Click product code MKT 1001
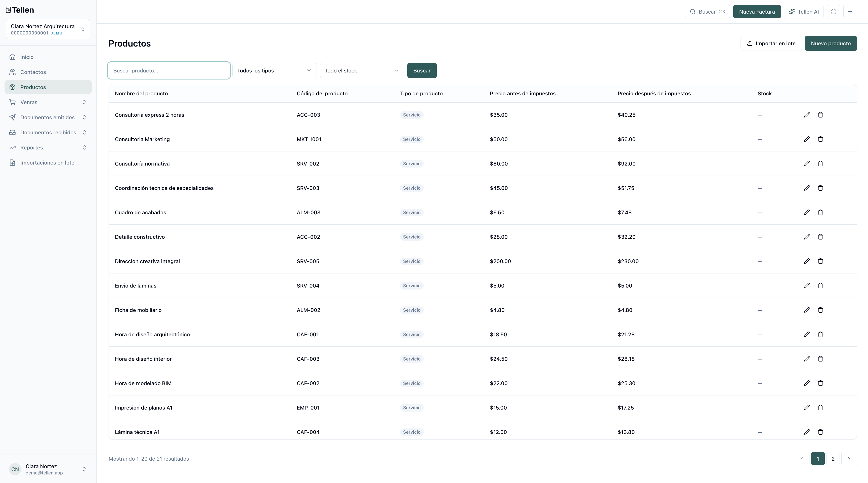 point(309,139)
